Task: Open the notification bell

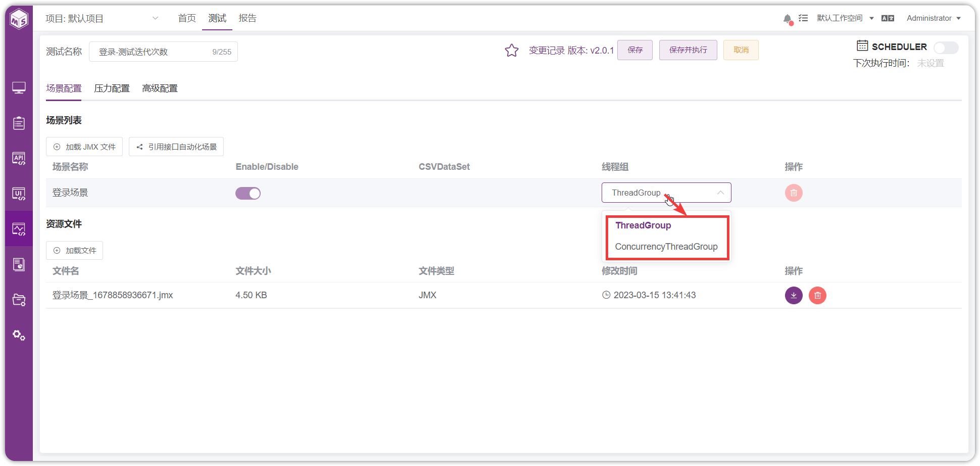Action: tap(787, 19)
